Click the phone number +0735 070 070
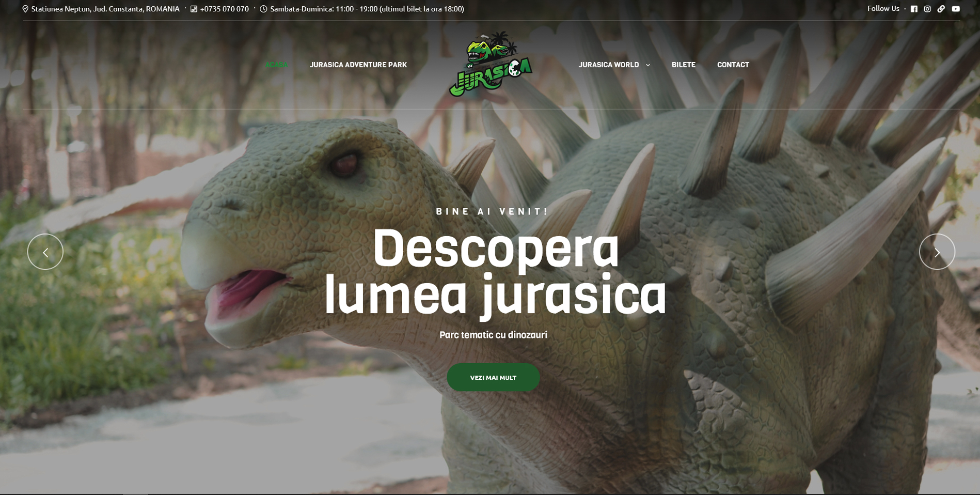The image size is (980, 495). [224, 9]
